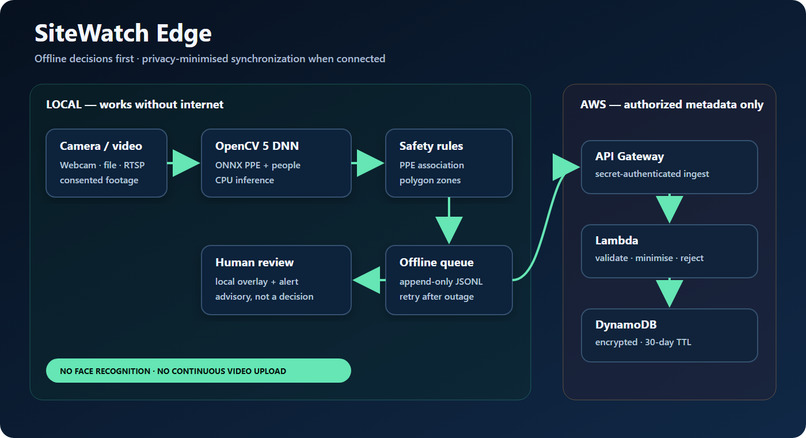Viewport: 806px width, 438px height.
Task: Click the "AWS — authorized metadata only" heading
Action: tap(672, 104)
